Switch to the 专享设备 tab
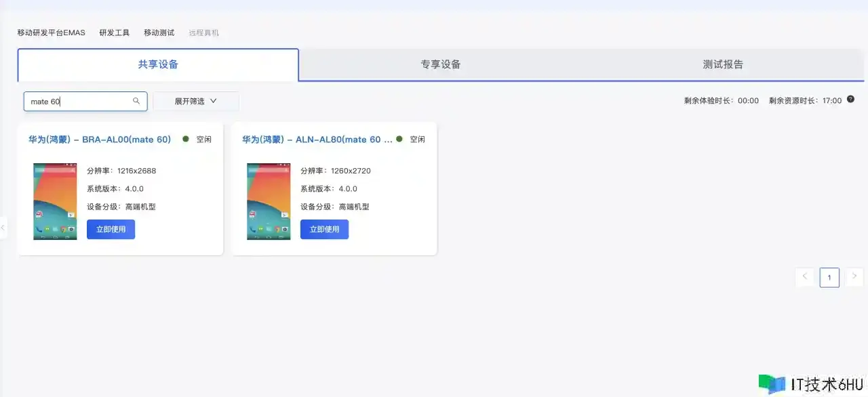Image resolution: width=868 pixels, height=397 pixels. [x=440, y=65]
